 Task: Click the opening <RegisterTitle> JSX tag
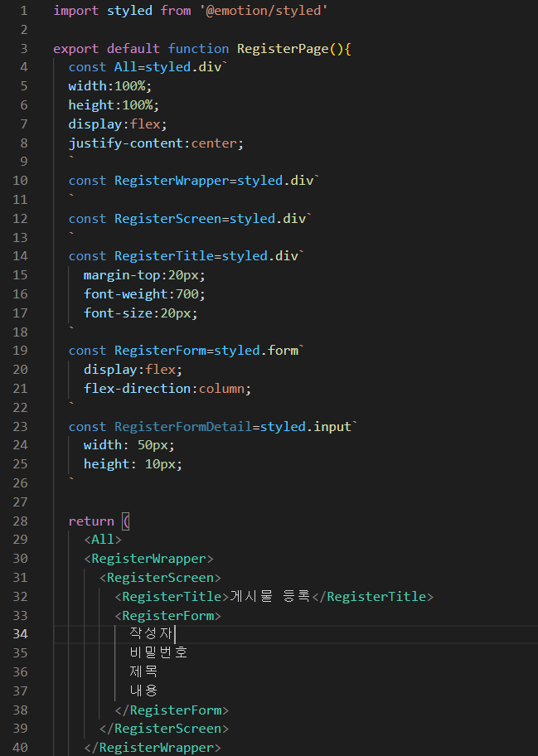[172, 597]
